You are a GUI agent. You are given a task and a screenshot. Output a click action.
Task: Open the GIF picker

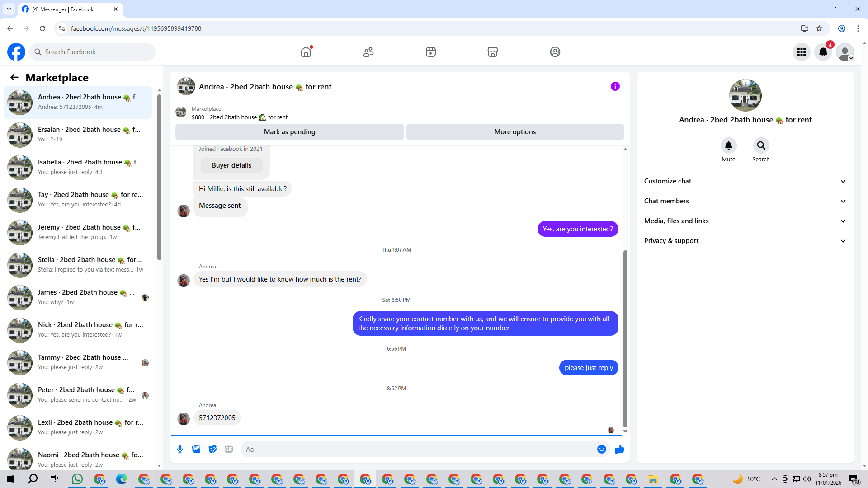click(x=229, y=449)
